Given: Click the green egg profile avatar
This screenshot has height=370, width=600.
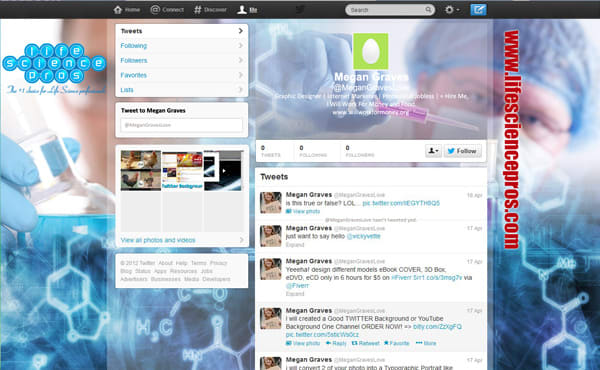Looking at the screenshot, I should coord(370,51).
